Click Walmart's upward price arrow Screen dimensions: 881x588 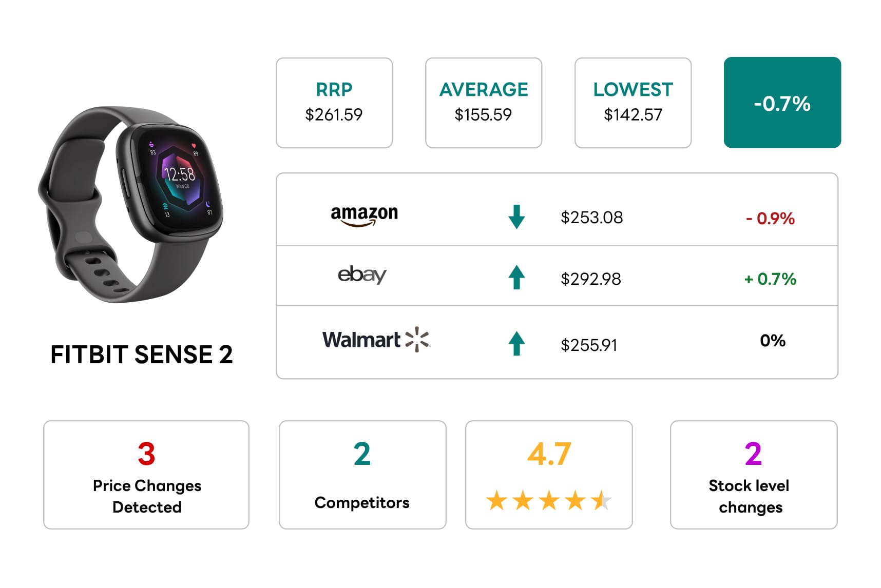516,343
